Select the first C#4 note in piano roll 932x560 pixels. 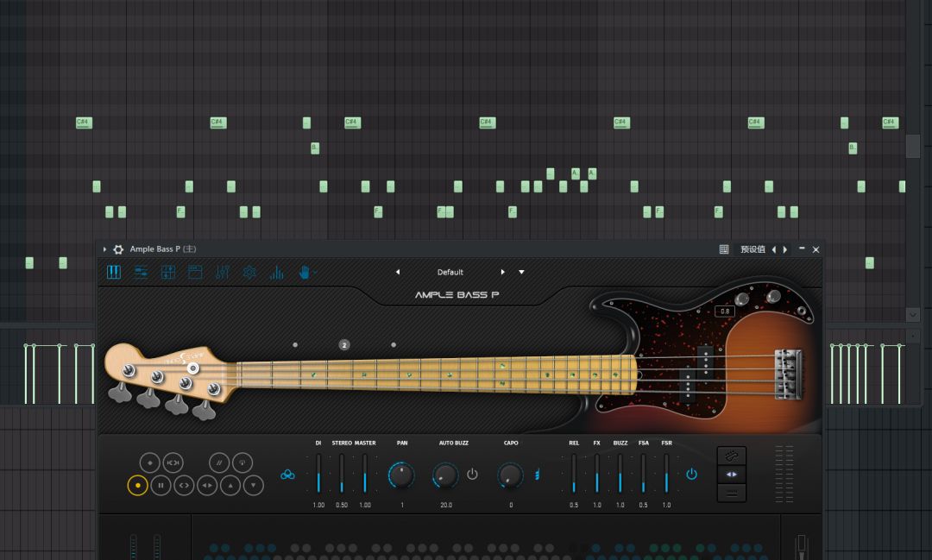84,123
